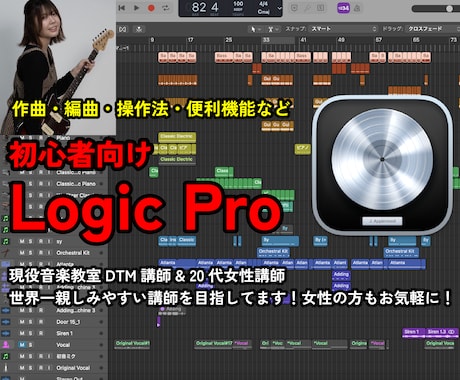
Task: Open the secondary tool menu
Action: tap(273, 29)
